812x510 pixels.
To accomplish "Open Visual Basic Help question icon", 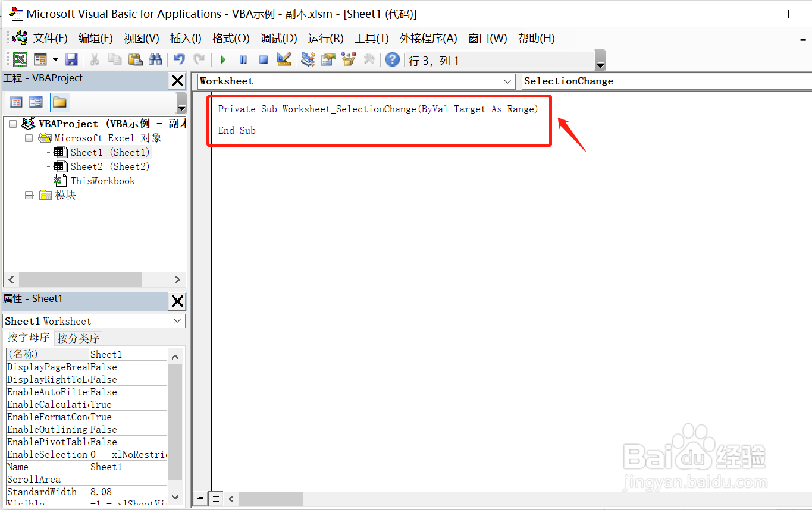I will (392, 59).
